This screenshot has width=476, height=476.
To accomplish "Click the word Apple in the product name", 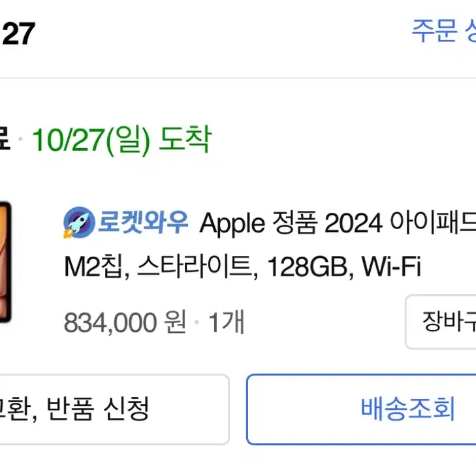I will click(232, 224).
